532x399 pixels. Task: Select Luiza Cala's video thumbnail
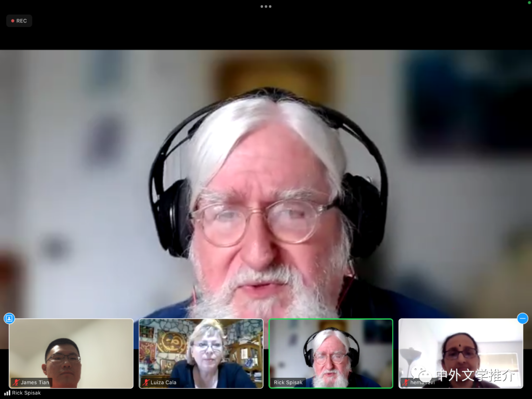[x=201, y=353]
